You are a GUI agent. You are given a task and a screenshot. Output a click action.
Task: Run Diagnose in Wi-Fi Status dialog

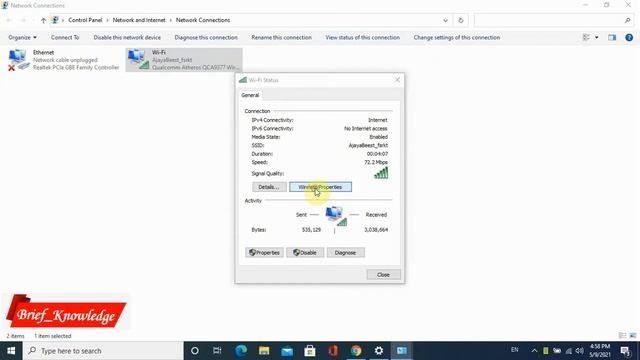[345, 253]
